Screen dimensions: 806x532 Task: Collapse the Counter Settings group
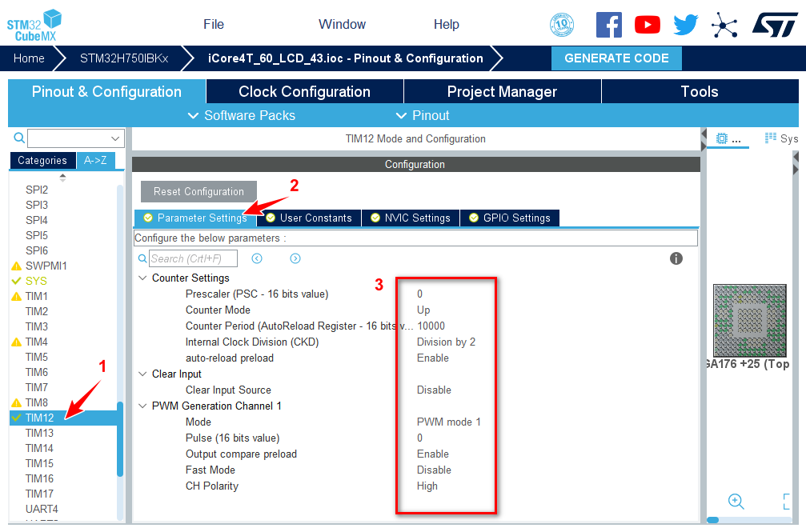(x=142, y=278)
